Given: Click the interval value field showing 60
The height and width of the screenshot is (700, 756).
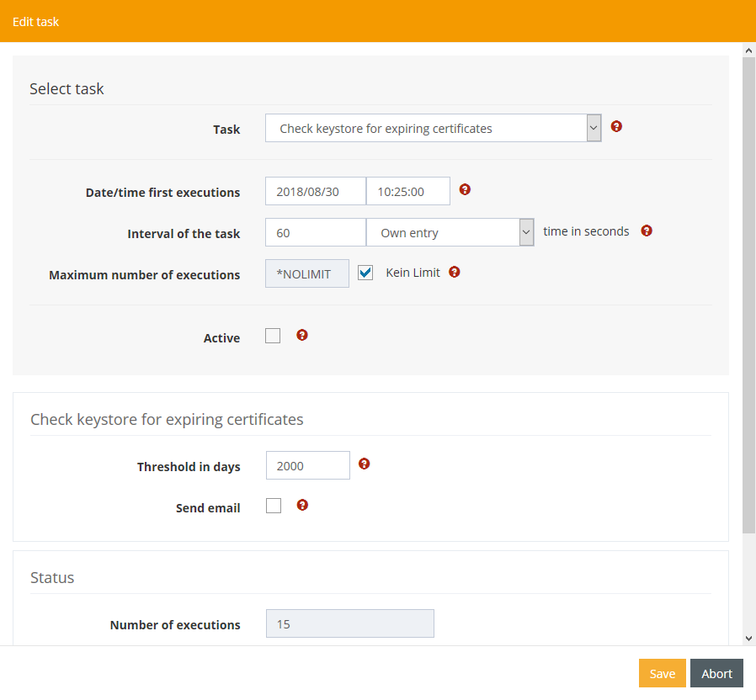Looking at the screenshot, I should point(315,233).
